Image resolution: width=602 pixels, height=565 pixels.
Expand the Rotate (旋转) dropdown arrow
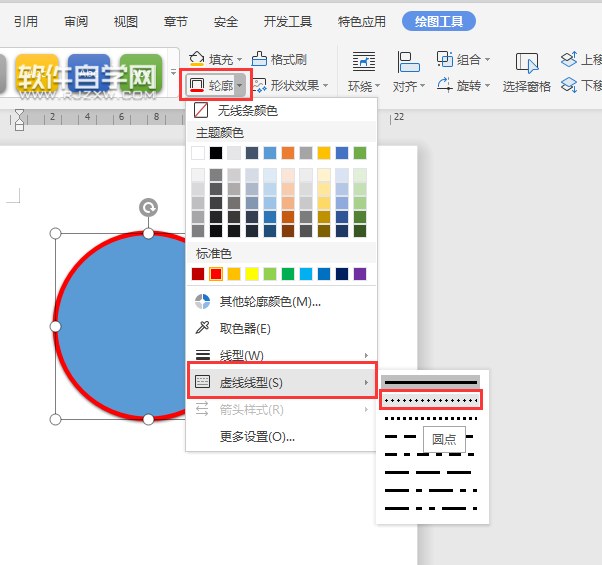487,85
